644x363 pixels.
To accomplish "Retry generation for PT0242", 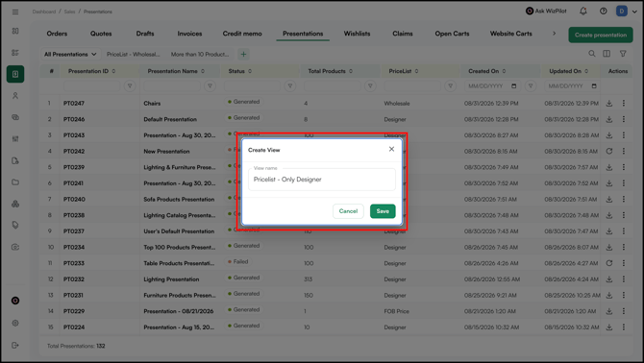I will tap(609, 152).
